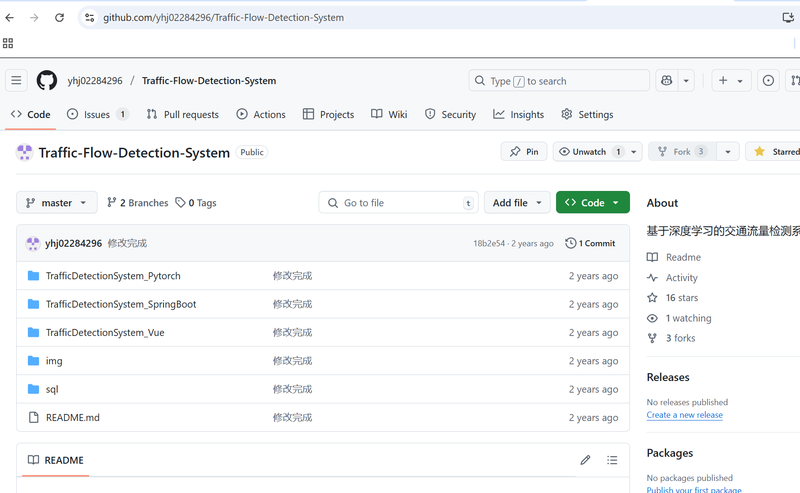Go to GitHub homepage via Octocat logo
The width and height of the screenshot is (800, 493).
pyautogui.click(x=47, y=81)
